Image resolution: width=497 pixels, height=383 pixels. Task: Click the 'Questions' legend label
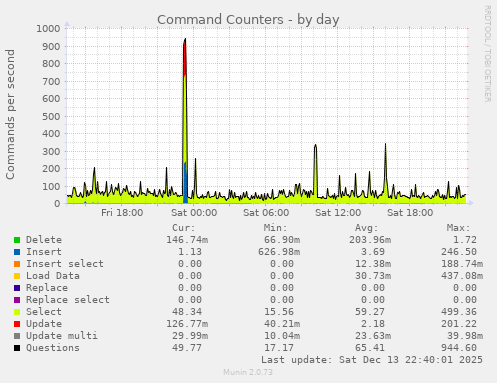click(53, 348)
